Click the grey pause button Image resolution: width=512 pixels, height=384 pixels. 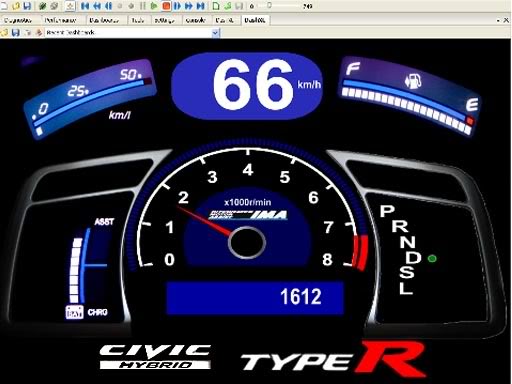(143, 6)
